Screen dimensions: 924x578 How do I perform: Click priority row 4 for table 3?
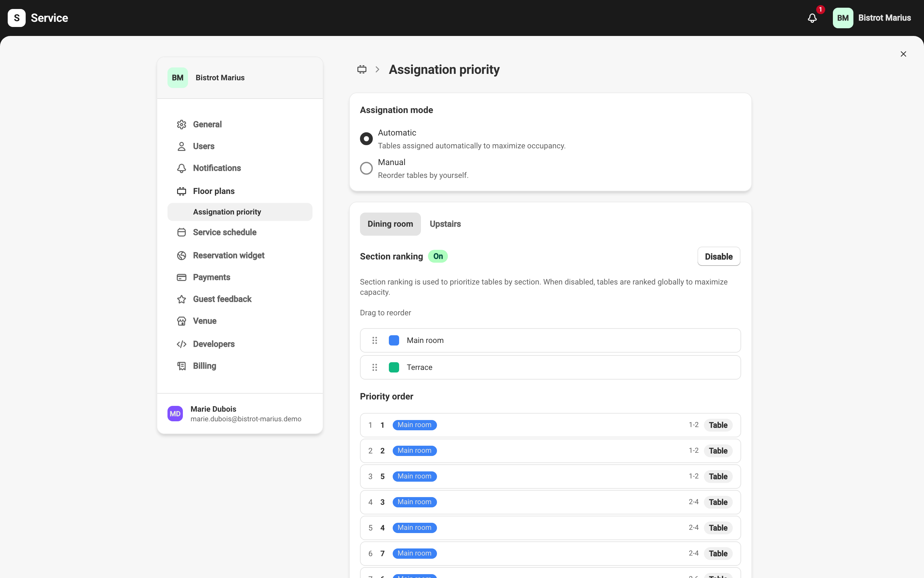click(x=550, y=502)
